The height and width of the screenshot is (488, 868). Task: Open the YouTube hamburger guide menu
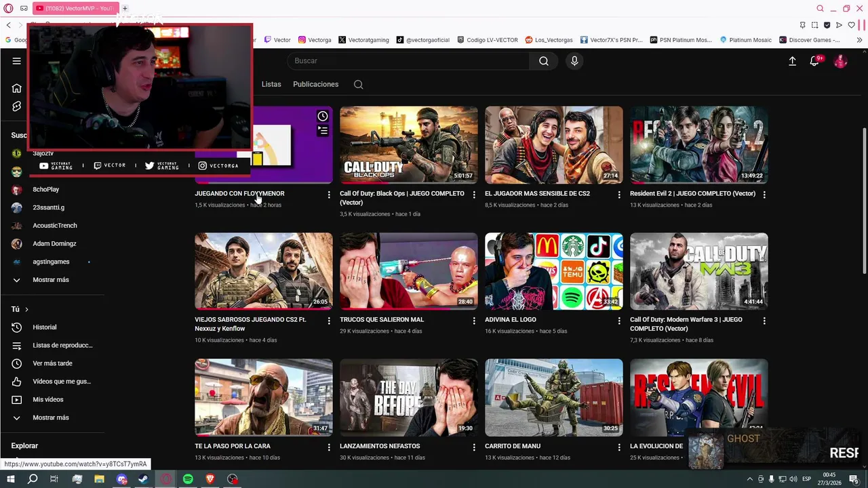click(x=16, y=61)
